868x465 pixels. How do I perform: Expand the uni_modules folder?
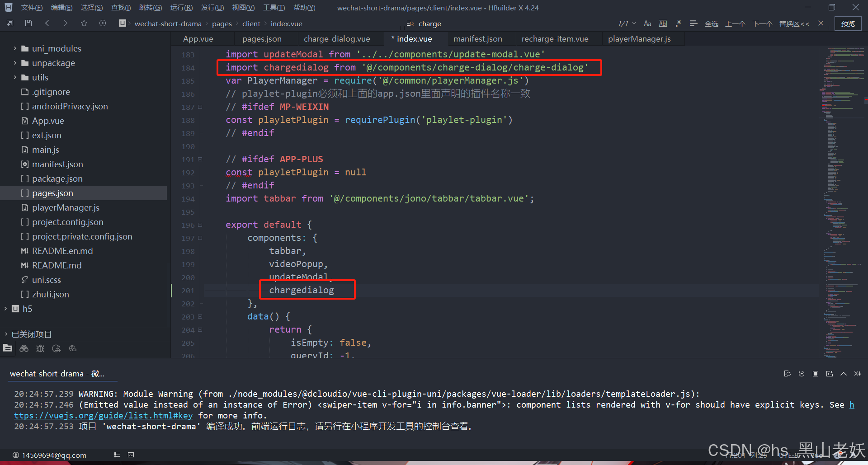point(15,48)
